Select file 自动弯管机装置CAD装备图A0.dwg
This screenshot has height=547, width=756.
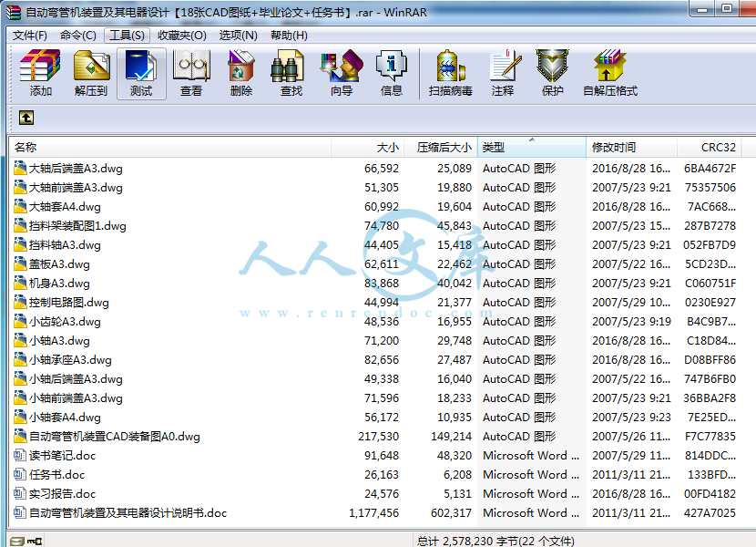115,437
